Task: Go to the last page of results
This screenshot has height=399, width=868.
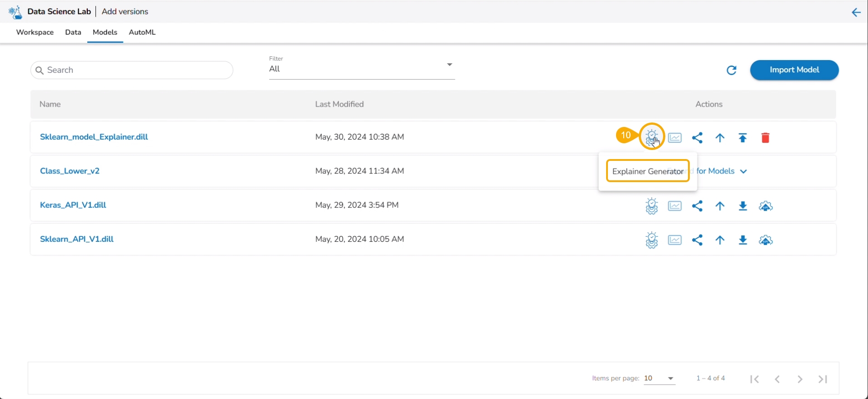Action: click(x=822, y=379)
